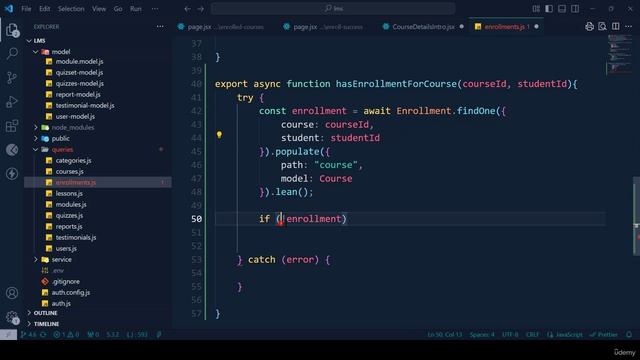Change encoding via UTF-8
The height and width of the screenshot is (360, 640).
pyautogui.click(x=510, y=335)
